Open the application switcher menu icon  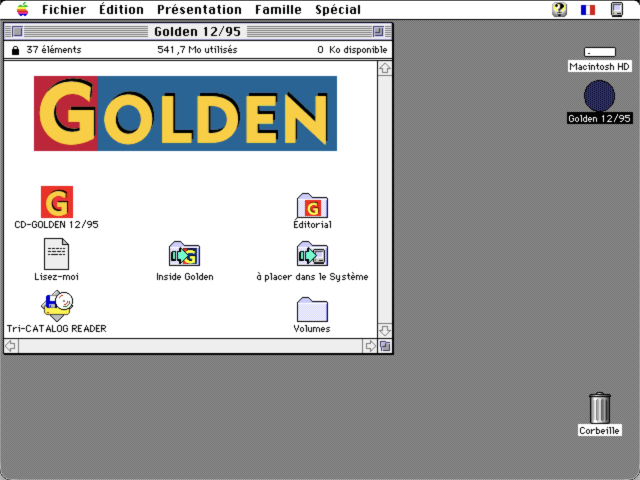pos(617,9)
